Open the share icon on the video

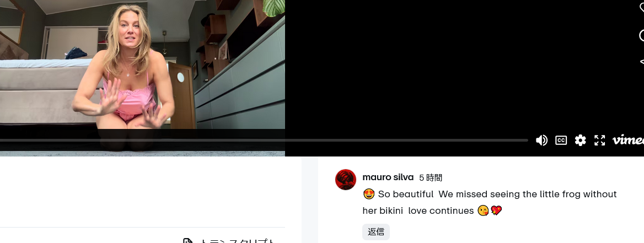click(x=642, y=62)
